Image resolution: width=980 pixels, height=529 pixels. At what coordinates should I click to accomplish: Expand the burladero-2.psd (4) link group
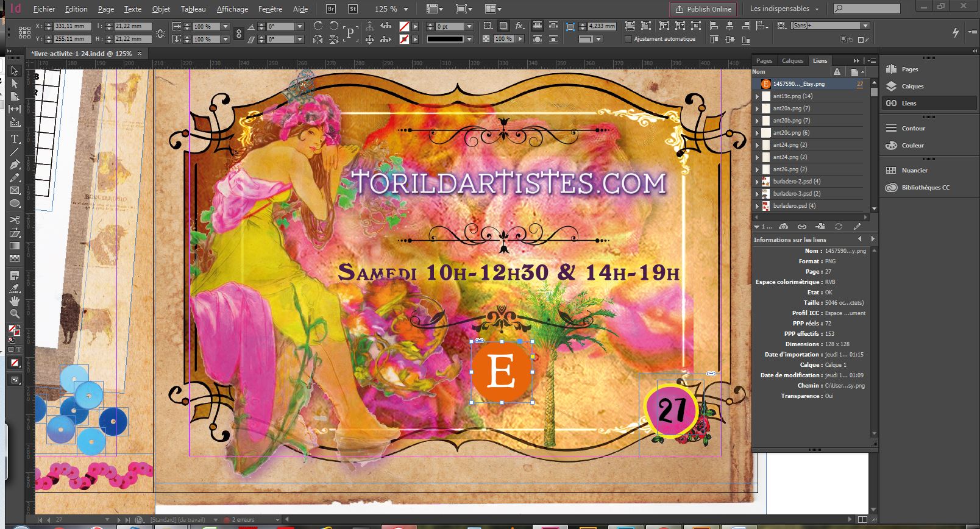click(x=758, y=182)
